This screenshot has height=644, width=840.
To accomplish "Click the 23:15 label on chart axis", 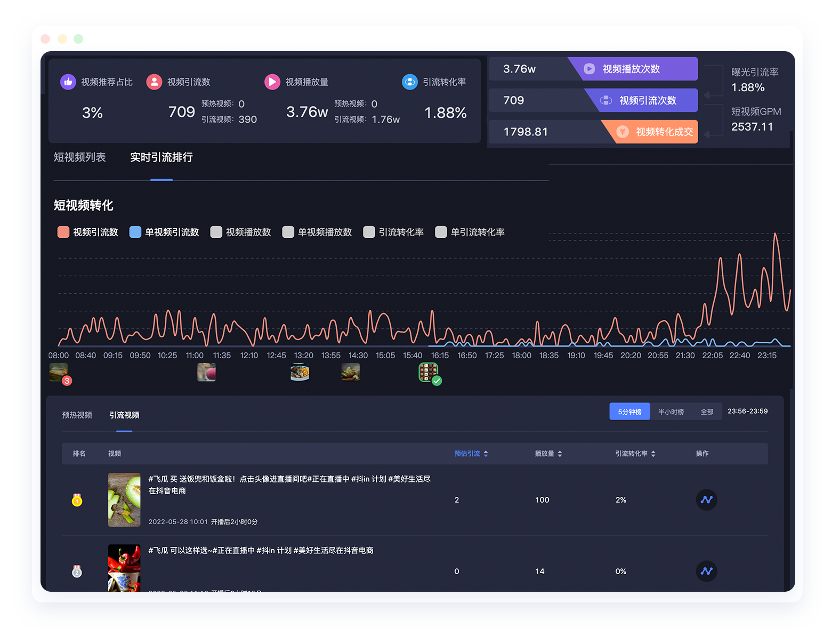I will tap(767, 355).
